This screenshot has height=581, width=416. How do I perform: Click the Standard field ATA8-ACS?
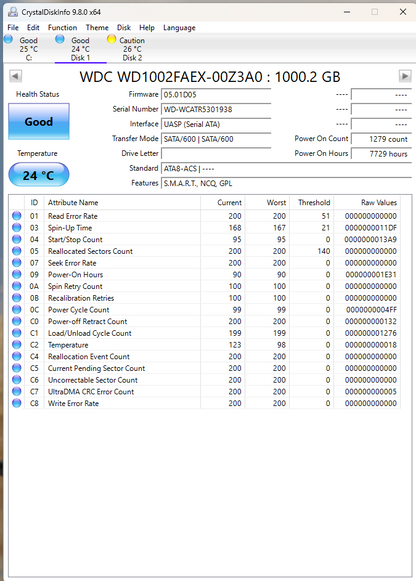pyautogui.click(x=286, y=169)
